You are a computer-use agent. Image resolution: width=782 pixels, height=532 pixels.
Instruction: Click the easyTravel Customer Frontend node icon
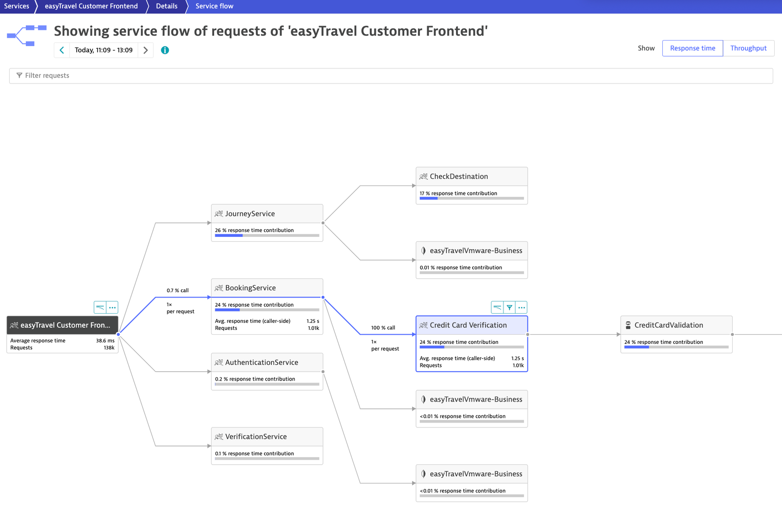click(15, 325)
